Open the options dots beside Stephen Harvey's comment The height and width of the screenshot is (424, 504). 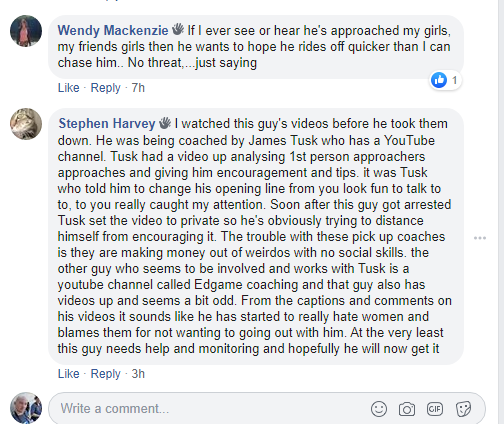coord(480,238)
